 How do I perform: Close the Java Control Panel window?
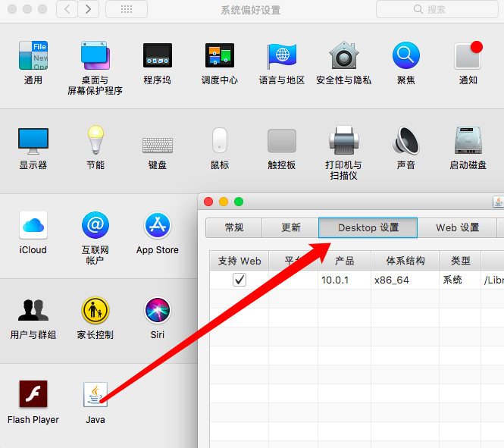click(x=208, y=202)
